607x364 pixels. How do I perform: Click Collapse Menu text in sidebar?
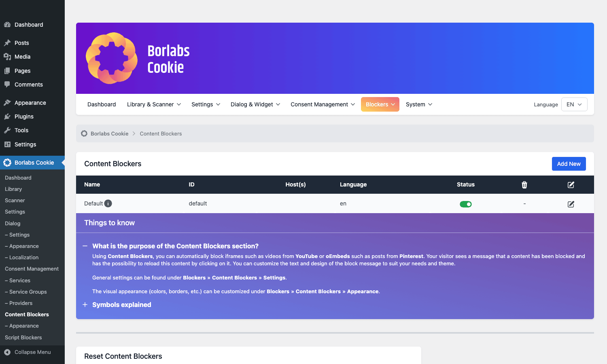click(33, 352)
